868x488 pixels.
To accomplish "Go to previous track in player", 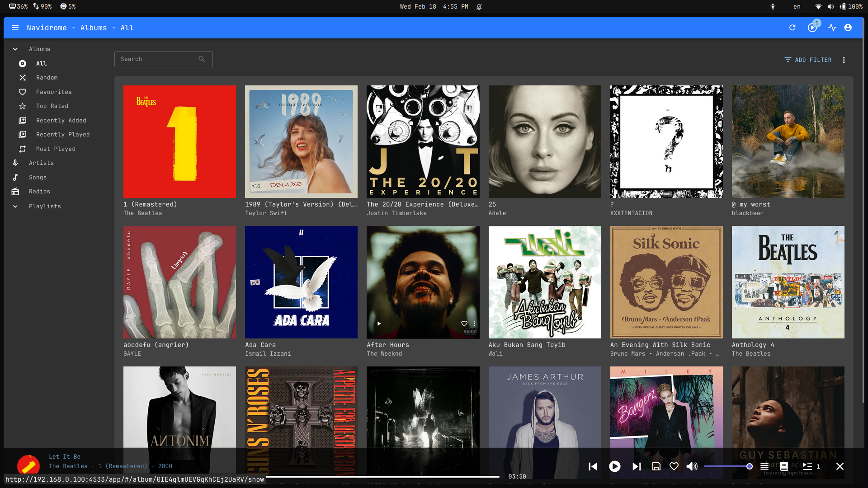I will tap(593, 466).
